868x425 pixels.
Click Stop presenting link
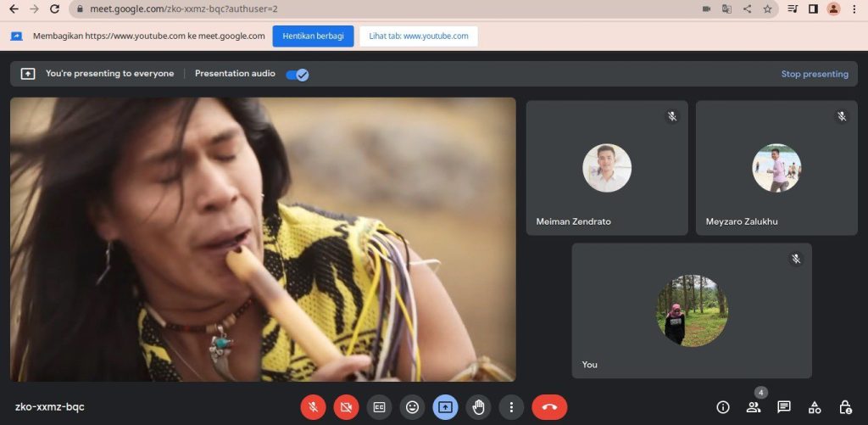click(815, 74)
